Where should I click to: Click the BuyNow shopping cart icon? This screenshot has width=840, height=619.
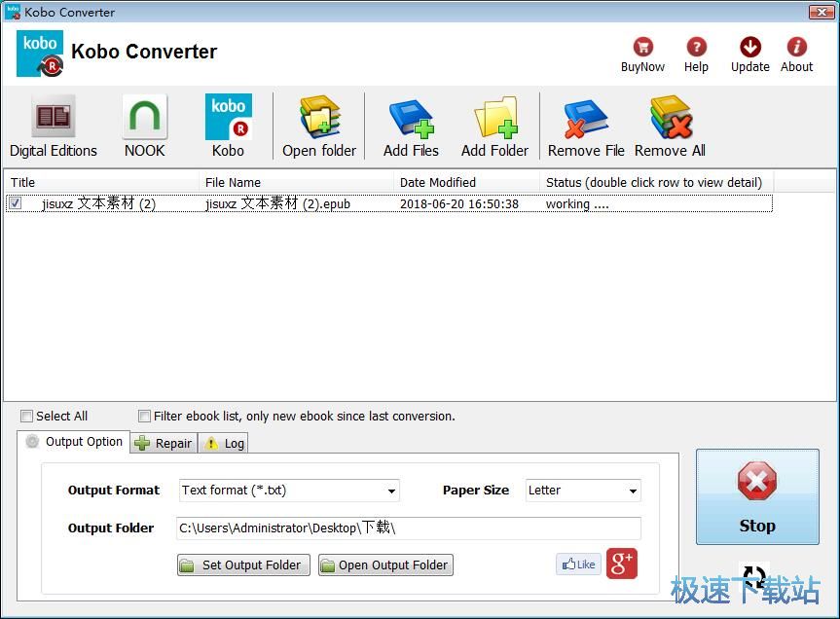coord(642,47)
